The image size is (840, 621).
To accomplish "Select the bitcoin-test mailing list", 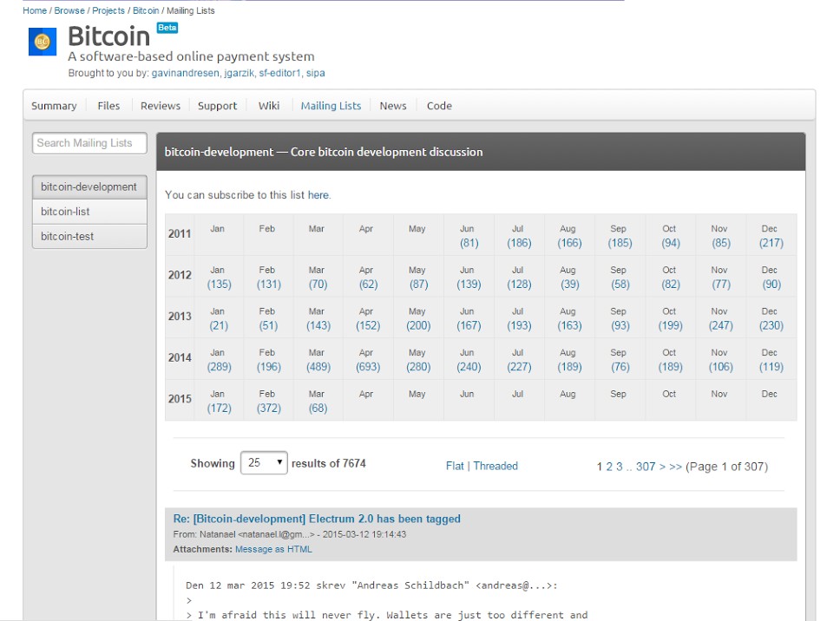I will coord(89,236).
